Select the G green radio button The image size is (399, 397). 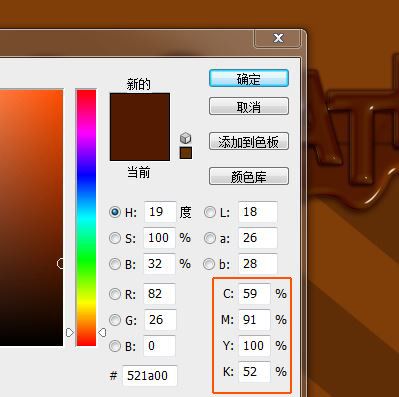point(115,320)
